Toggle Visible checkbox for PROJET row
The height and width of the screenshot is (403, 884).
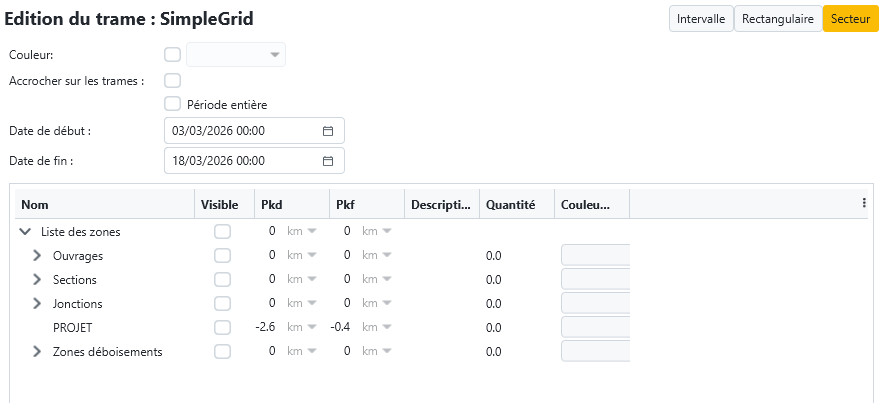coord(222,328)
